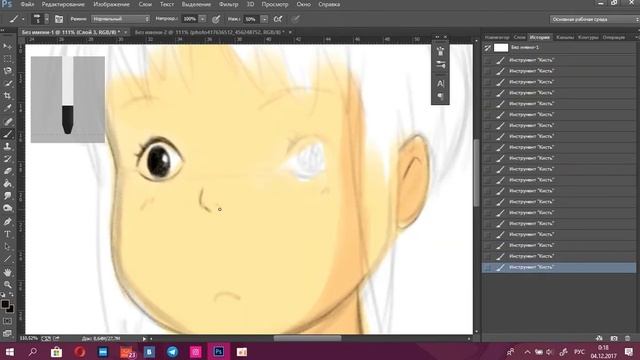Select the Line shape tool
This screenshot has height=360, width=640.
click(x=7, y=259)
